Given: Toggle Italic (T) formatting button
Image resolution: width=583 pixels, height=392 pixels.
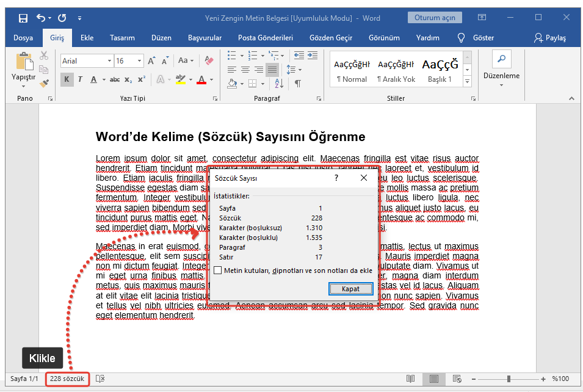Looking at the screenshot, I should coord(81,79).
